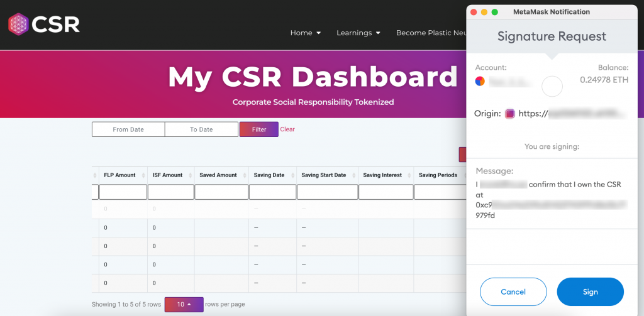Click the 'rows per page' label
644x316 pixels.
(225, 305)
